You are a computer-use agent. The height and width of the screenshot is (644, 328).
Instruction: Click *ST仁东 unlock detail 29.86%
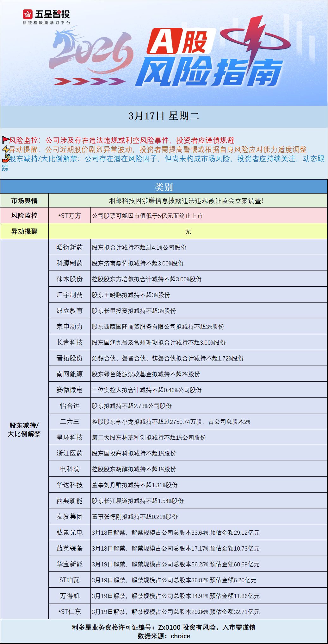pyautogui.click(x=176, y=612)
